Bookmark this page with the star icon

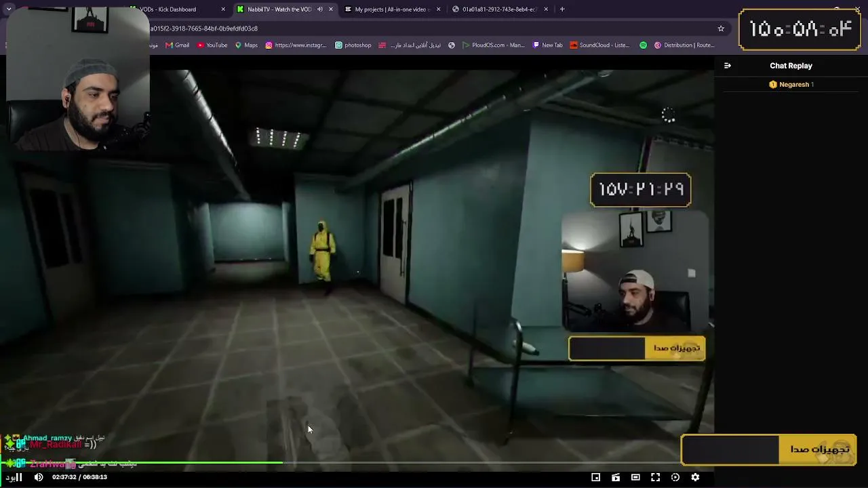(721, 28)
